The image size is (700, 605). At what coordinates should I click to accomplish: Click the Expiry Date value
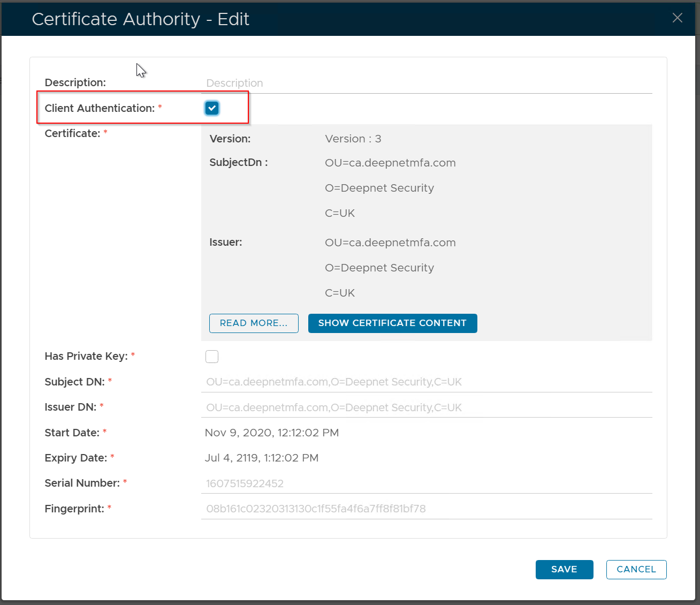tap(261, 458)
